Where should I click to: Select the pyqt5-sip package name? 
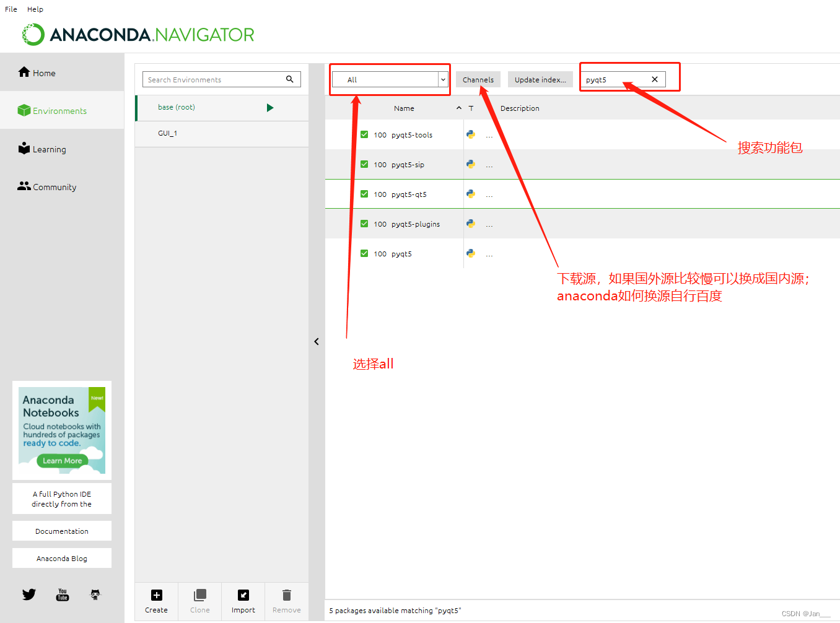click(x=408, y=165)
